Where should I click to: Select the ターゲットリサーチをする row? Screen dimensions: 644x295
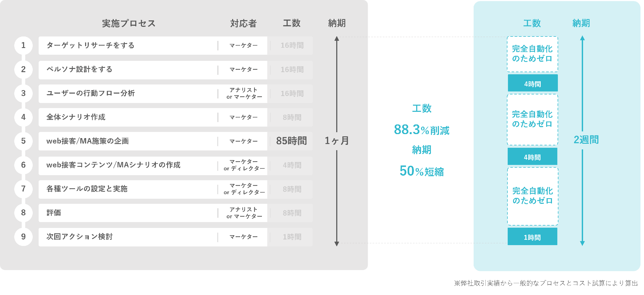click(x=176, y=45)
